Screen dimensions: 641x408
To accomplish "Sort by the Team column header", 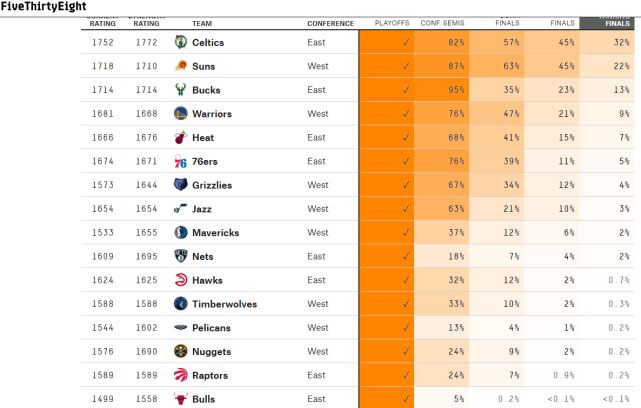I will tap(202, 24).
